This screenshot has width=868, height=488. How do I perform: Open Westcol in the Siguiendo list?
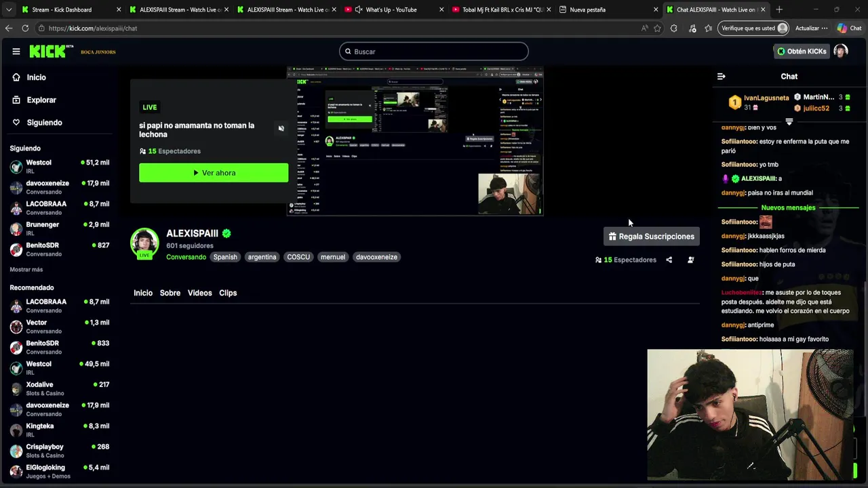[60, 167]
